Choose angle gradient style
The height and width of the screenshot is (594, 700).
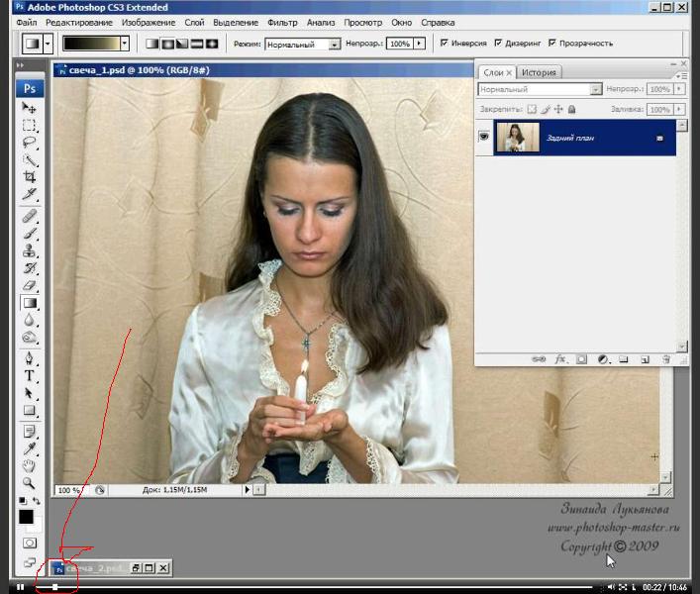(x=182, y=44)
